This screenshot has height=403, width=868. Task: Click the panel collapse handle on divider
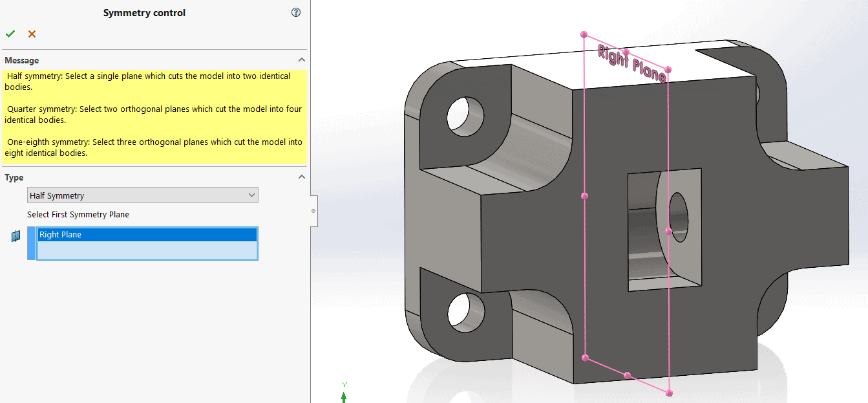pos(313,211)
